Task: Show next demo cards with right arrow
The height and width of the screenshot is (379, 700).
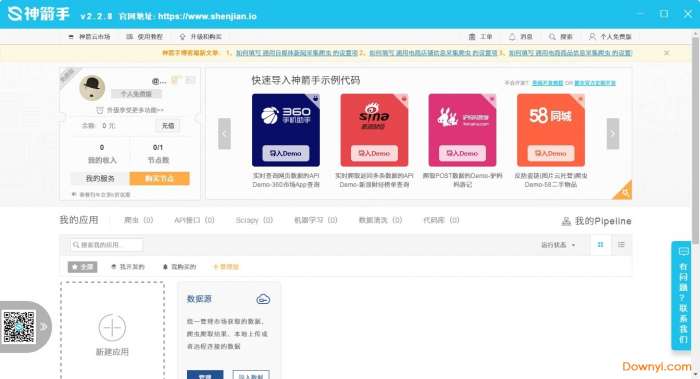Action: pyautogui.click(x=612, y=133)
